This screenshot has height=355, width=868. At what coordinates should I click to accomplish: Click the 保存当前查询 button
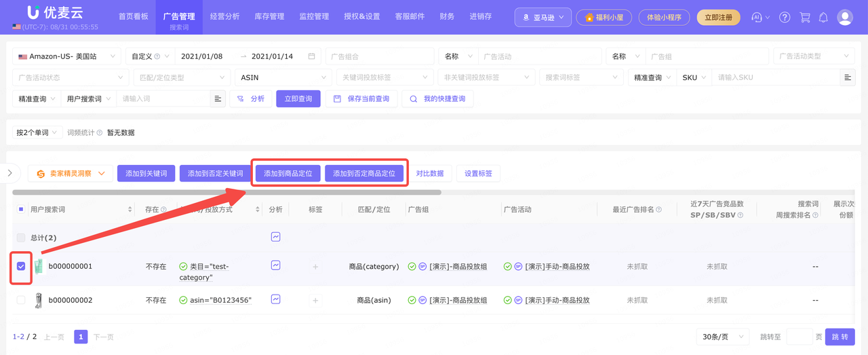[361, 98]
